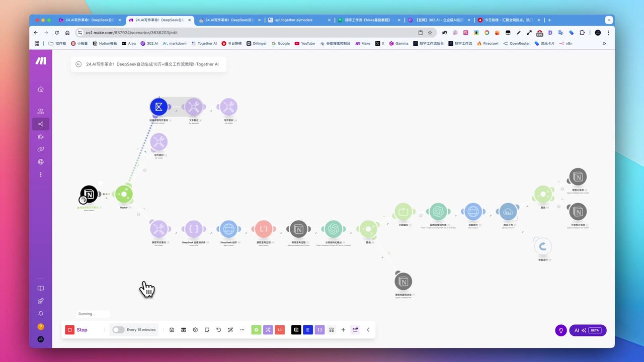This screenshot has height=362, width=644.
Task: Click the back arrow beside scenario title
Action: (78, 64)
